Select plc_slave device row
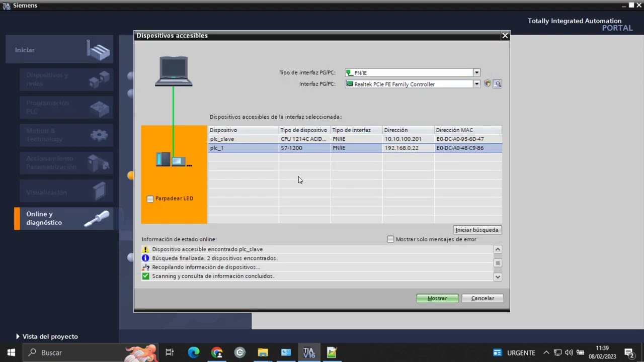Screen dimensions: 644x362 click(x=355, y=139)
